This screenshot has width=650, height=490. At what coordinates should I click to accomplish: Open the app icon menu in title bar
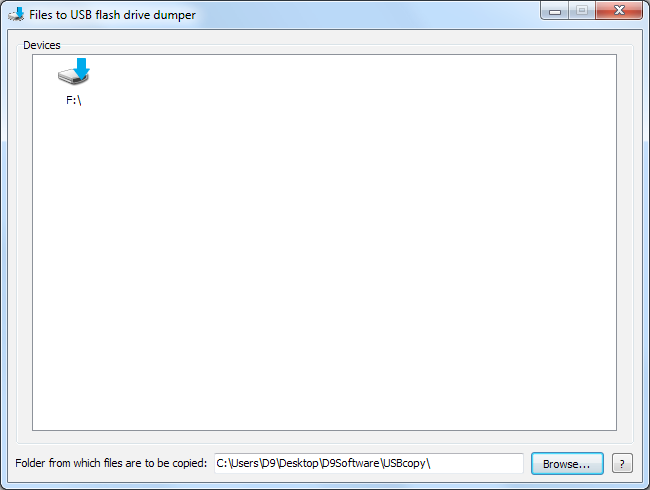coord(16,15)
